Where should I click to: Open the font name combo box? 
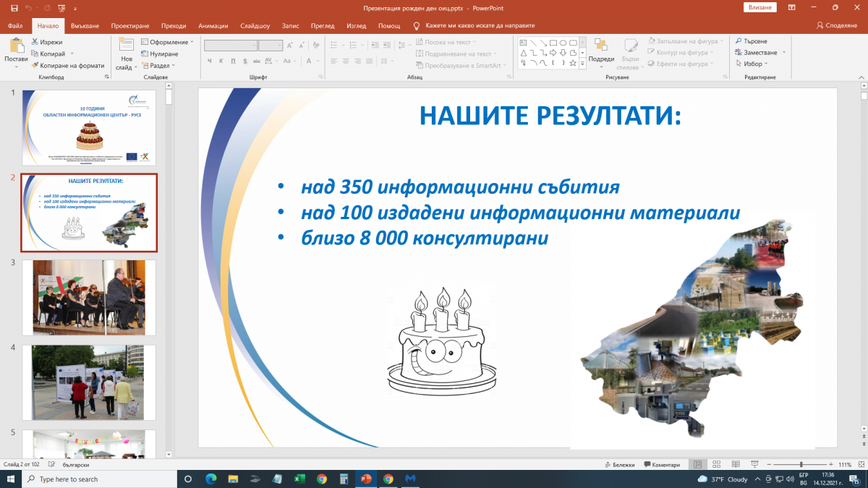pyautogui.click(x=231, y=46)
